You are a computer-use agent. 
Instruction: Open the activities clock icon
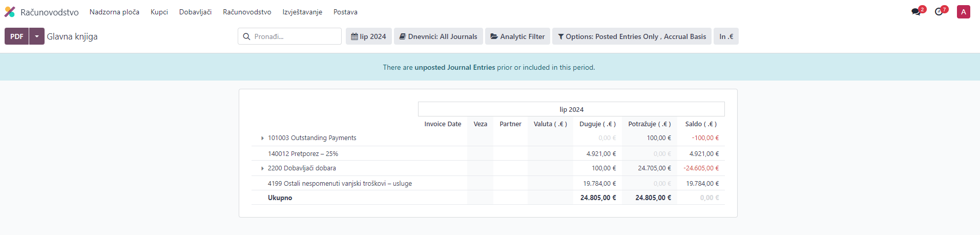coord(939,12)
